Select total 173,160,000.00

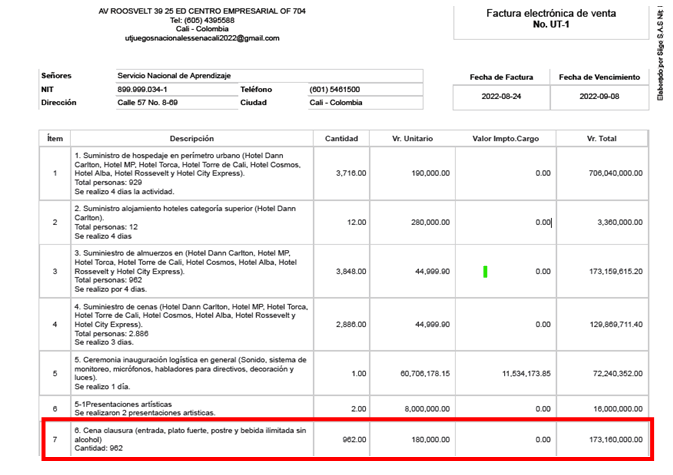[615, 440]
